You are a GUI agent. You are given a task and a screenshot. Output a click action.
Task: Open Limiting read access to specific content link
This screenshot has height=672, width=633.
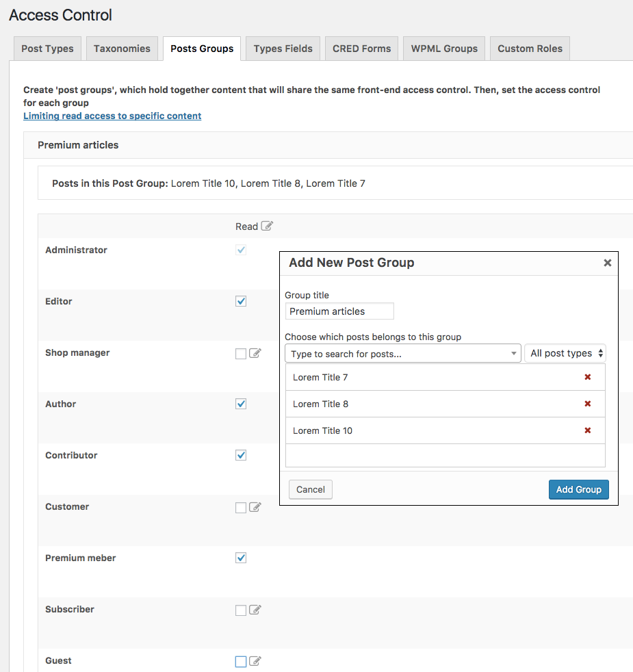[x=112, y=116]
